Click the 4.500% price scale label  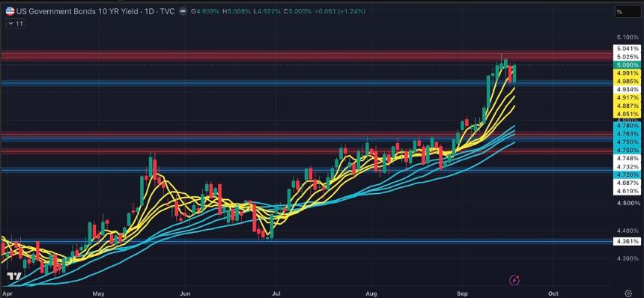point(628,203)
